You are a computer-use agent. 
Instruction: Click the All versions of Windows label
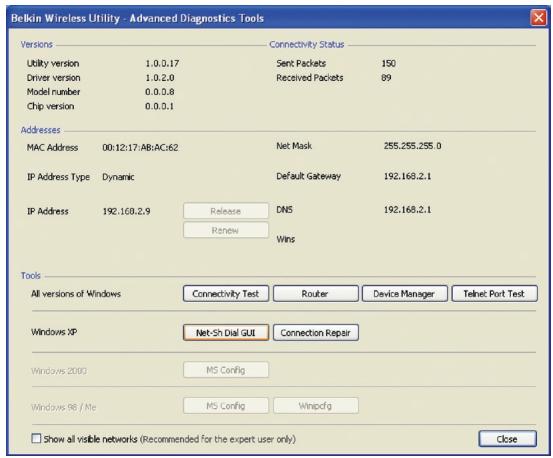[76, 294]
